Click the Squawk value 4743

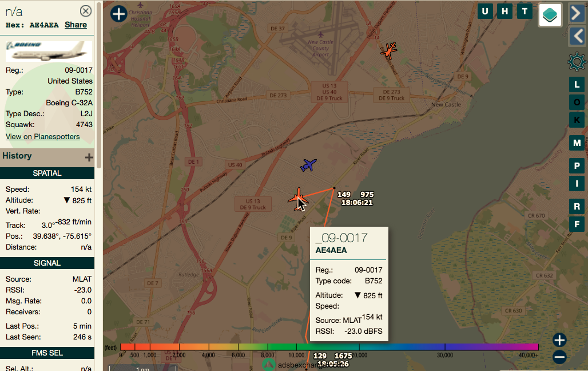coord(84,125)
